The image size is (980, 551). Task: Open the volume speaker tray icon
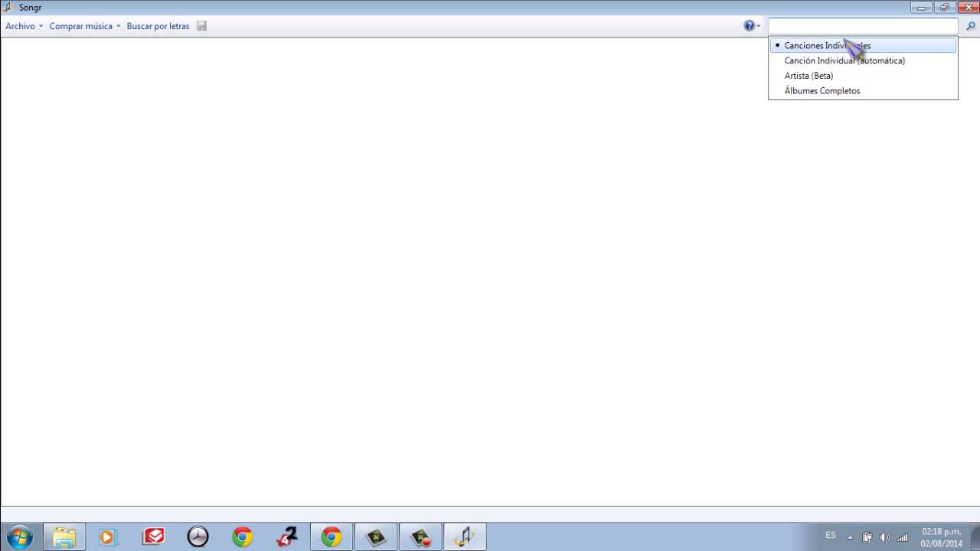pos(885,537)
